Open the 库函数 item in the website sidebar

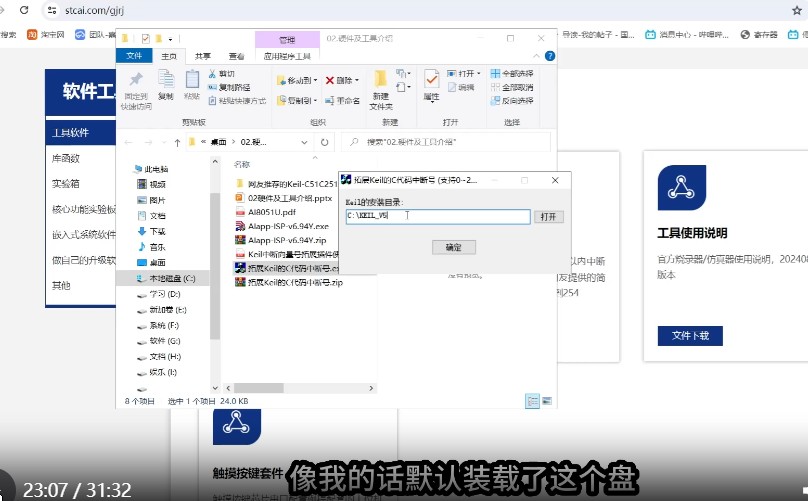pyautogui.click(x=65, y=158)
